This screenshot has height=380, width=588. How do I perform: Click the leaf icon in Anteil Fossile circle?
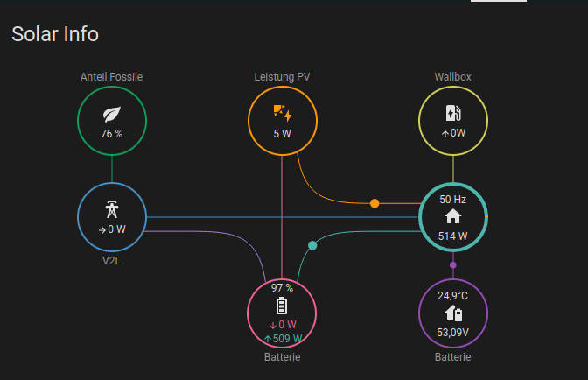(111, 114)
